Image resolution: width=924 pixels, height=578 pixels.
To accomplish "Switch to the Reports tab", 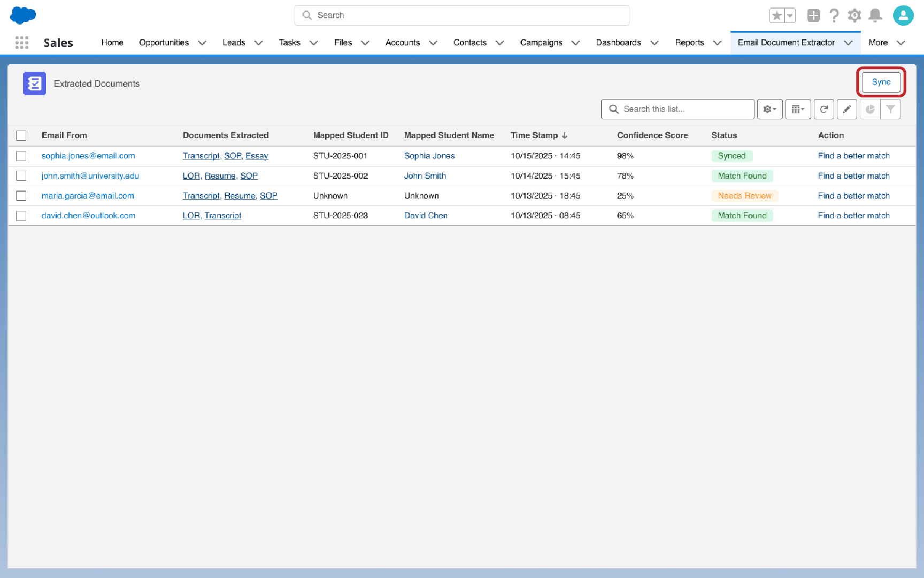I will [689, 43].
